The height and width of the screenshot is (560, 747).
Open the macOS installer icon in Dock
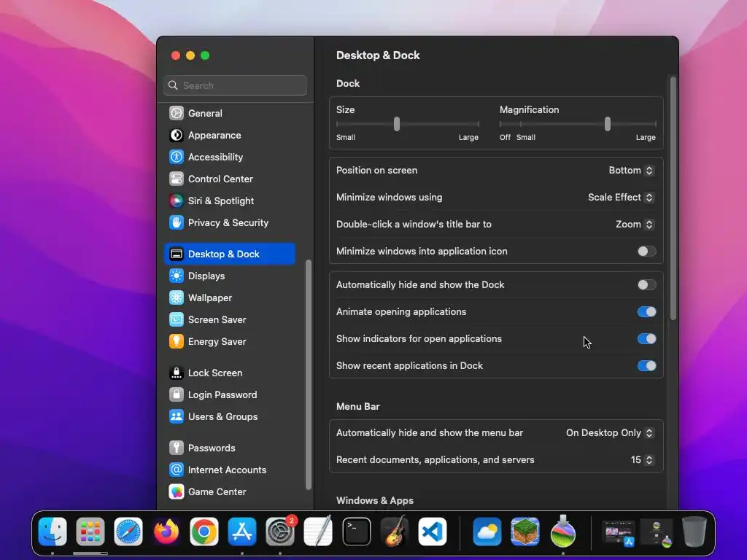563,532
